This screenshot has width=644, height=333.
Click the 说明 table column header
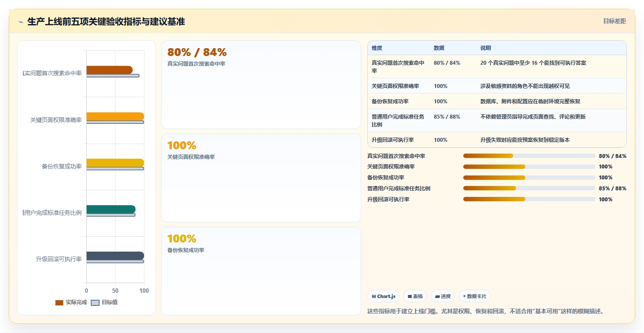(486, 48)
